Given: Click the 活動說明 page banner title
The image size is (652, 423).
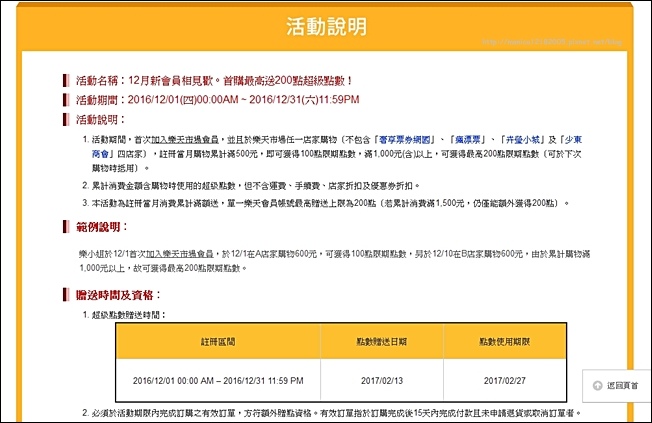Looking at the screenshot, I should 326,27.
